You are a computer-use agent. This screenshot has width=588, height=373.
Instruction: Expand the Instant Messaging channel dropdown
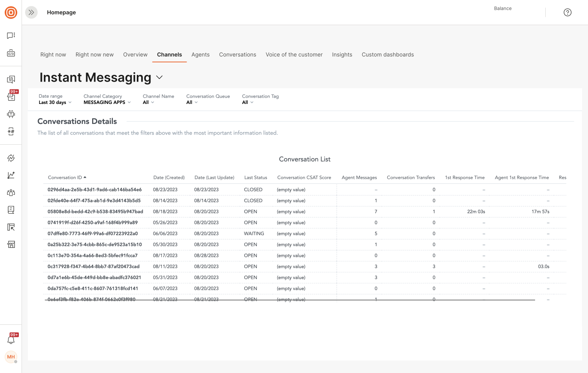[x=160, y=77]
